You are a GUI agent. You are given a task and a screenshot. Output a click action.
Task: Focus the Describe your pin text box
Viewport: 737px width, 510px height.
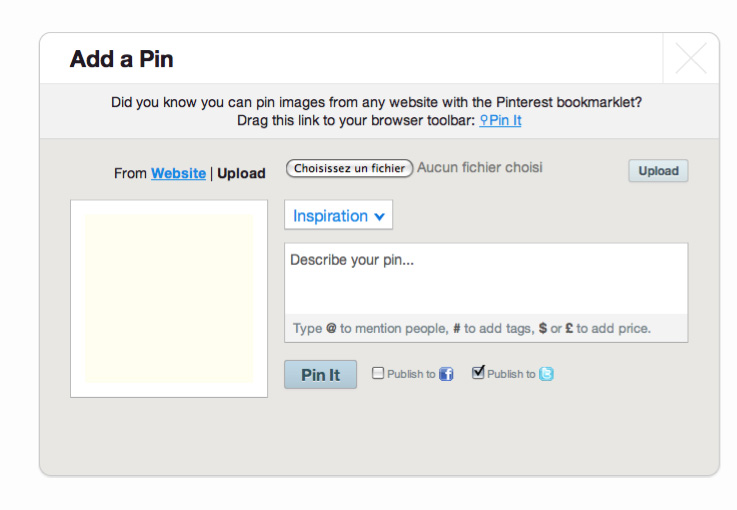coord(485,278)
